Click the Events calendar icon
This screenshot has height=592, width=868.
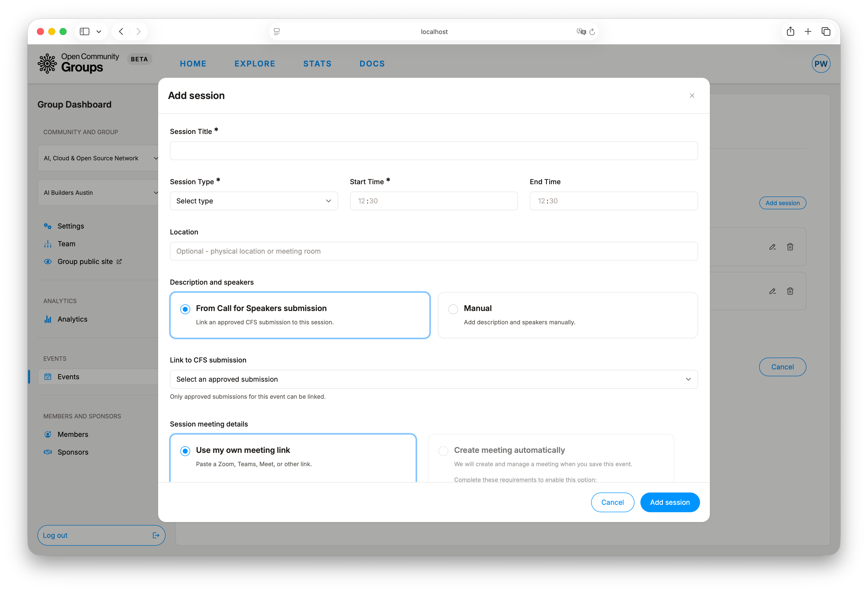(x=48, y=377)
